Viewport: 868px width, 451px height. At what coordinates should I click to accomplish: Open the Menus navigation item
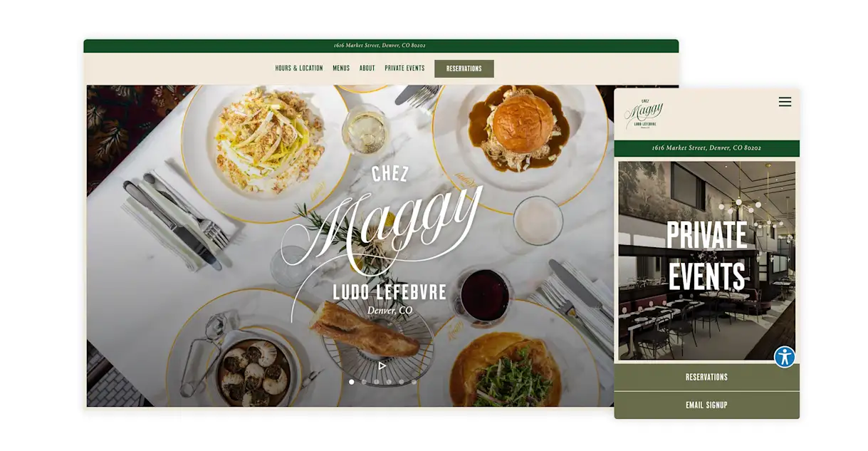pyautogui.click(x=341, y=68)
